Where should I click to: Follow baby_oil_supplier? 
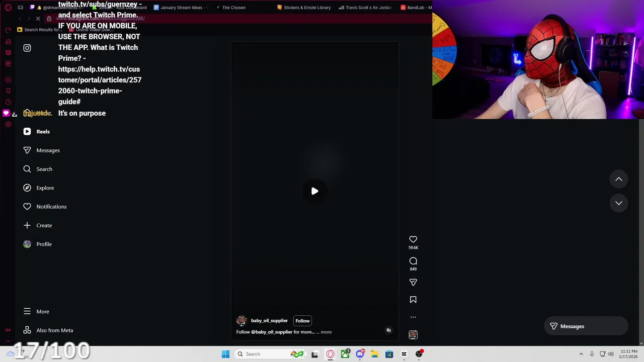coord(302,321)
